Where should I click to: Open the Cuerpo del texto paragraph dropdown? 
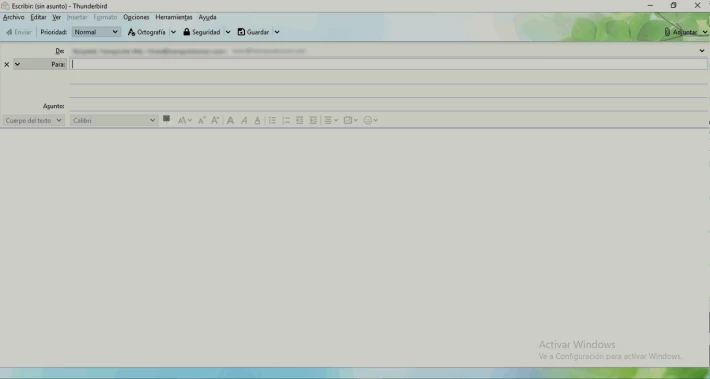(34, 120)
